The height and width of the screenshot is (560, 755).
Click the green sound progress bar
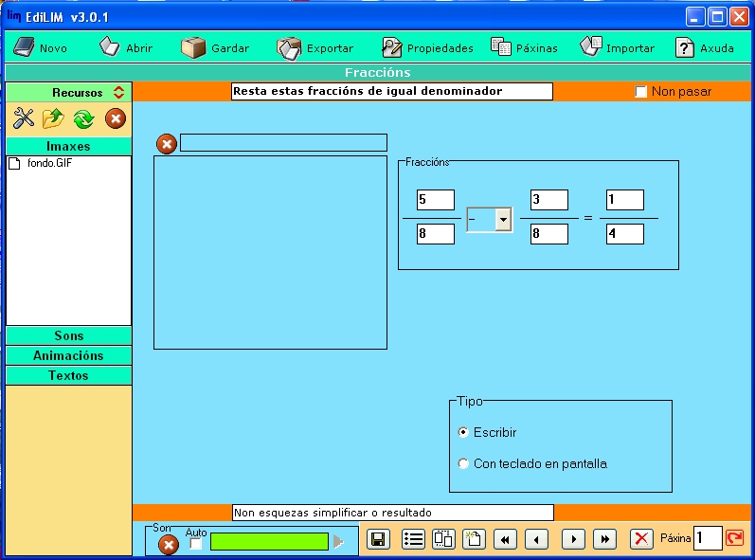point(268,541)
